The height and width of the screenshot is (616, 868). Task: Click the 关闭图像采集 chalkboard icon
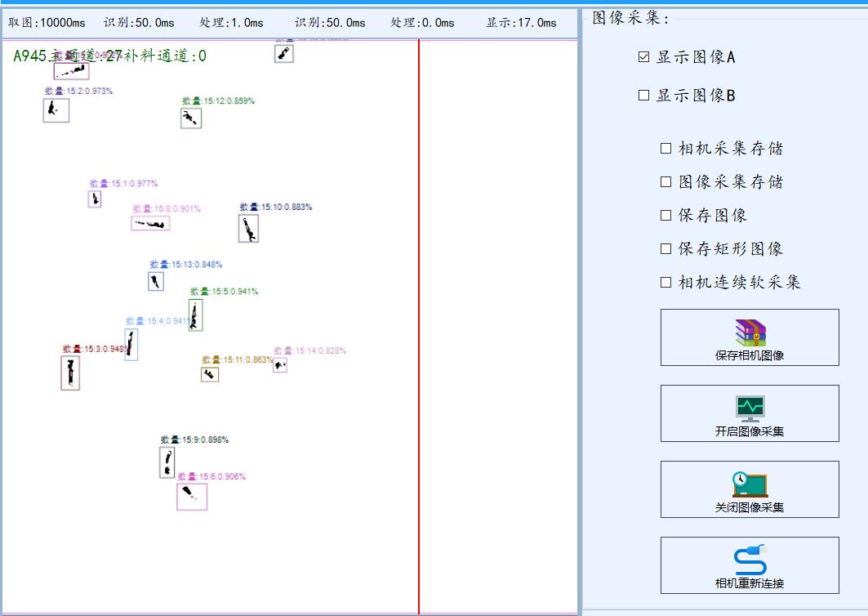[x=748, y=482]
